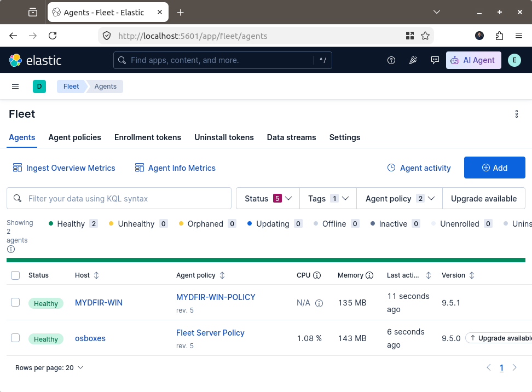Bookmark this page with star icon
532x392 pixels.
[425, 36]
